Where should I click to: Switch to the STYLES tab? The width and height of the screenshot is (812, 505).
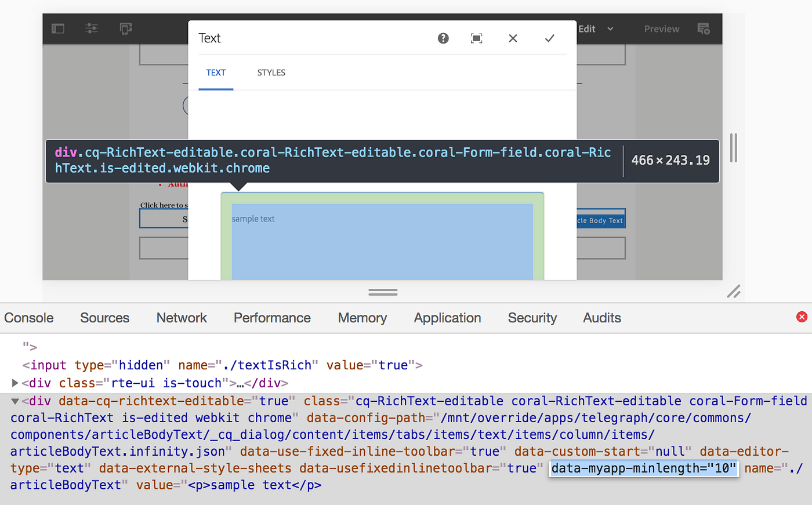coord(271,72)
